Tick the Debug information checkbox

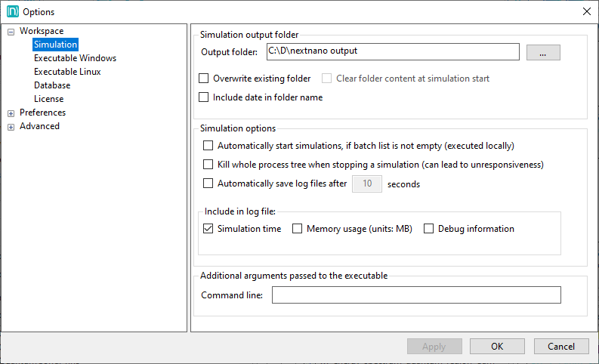429,229
